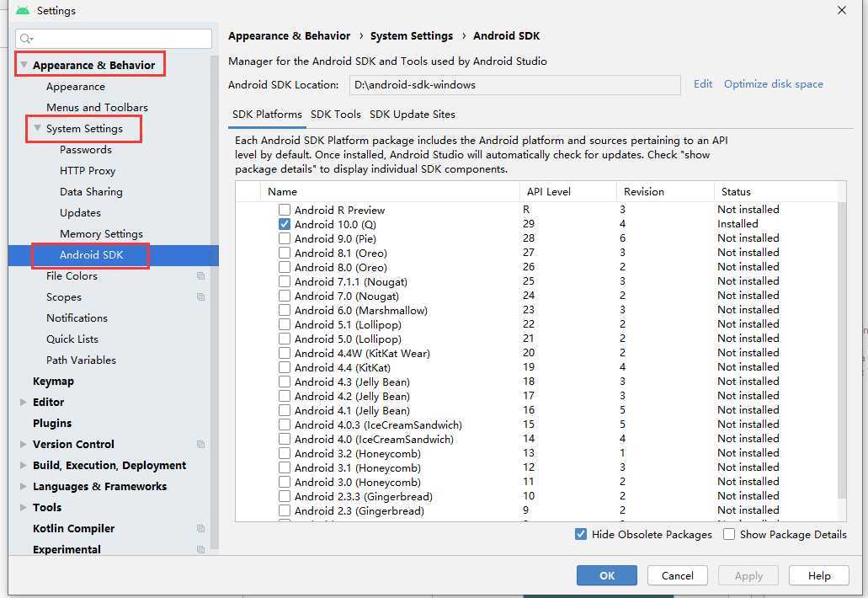The image size is (868, 598).
Task: Click the project-level icon next to Experimental
Action: (200, 549)
